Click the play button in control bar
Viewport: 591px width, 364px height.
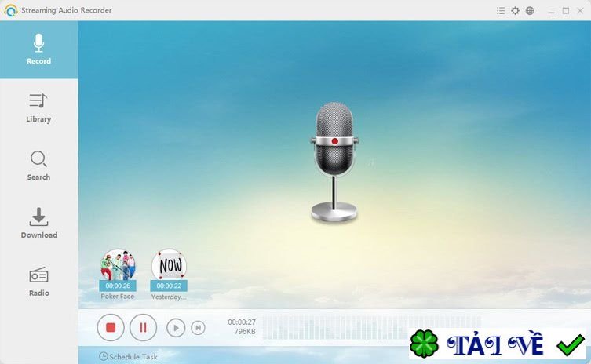(x=176, y=328)
